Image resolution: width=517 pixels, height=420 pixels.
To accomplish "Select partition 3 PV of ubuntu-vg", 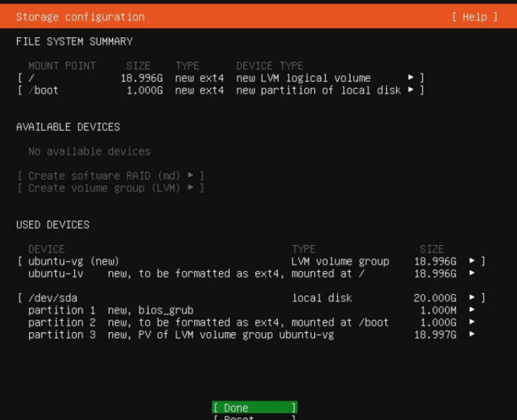I will [251, 335].
